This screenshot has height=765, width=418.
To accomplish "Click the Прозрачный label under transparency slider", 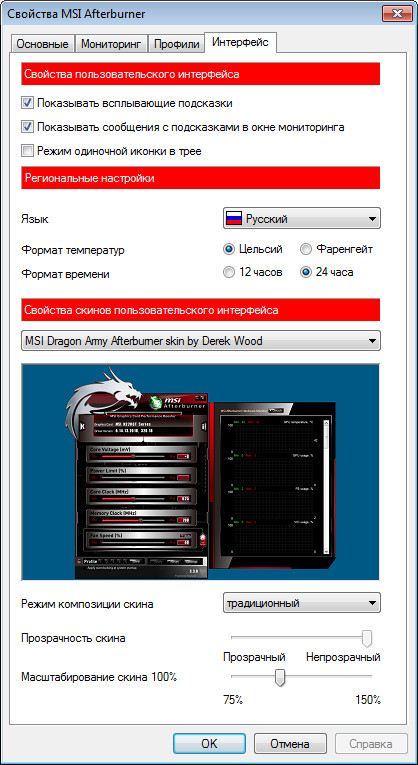I will [x=254, y=657].
